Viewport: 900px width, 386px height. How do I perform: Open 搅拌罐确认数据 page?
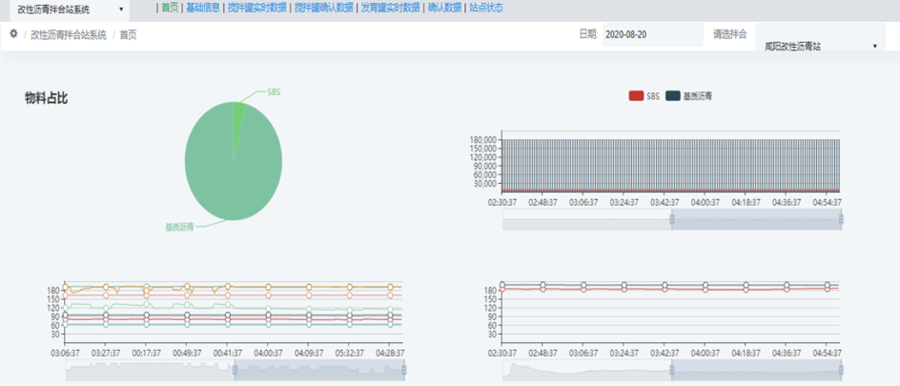pyautogui.click(x=324, y=7)
